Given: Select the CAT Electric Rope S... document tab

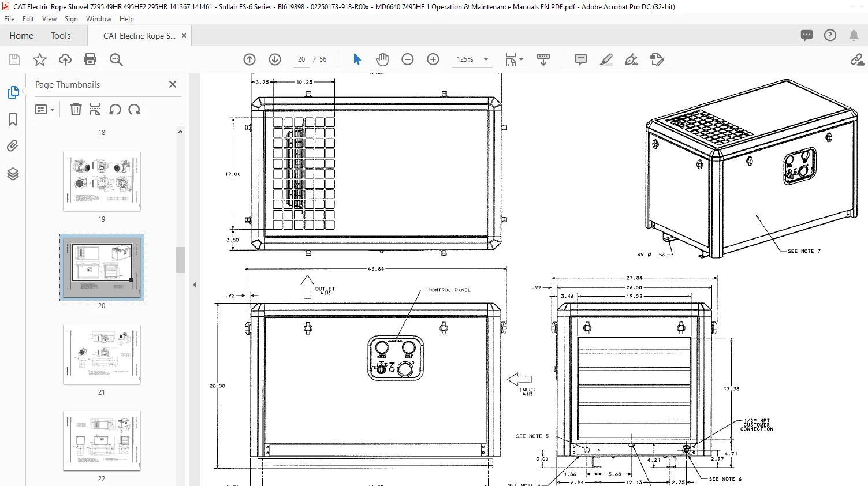Looking at the screenshot, I should point(139,36).
